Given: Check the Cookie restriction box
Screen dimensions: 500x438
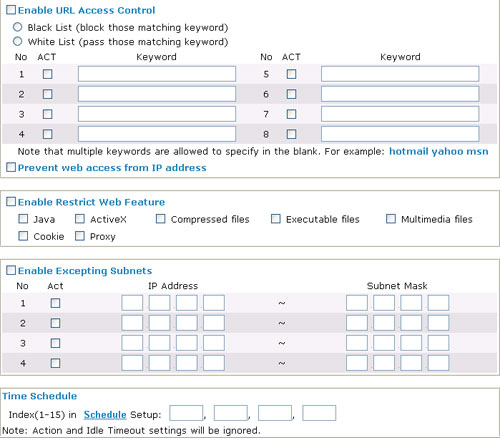Looking at the screenshot, I should point(23,236).
